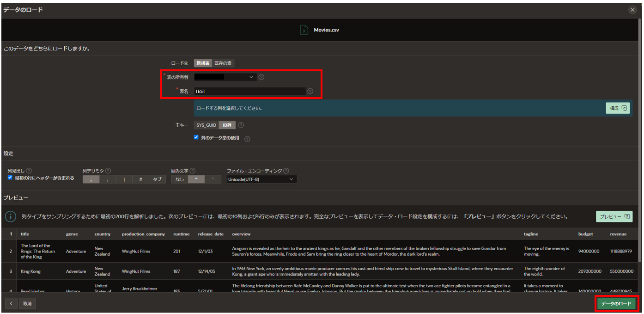Image resolution: width=644 pixels, height=314 pixels.
Task: Open help icon for 表の所有者 field
Action: click(261, 77)
